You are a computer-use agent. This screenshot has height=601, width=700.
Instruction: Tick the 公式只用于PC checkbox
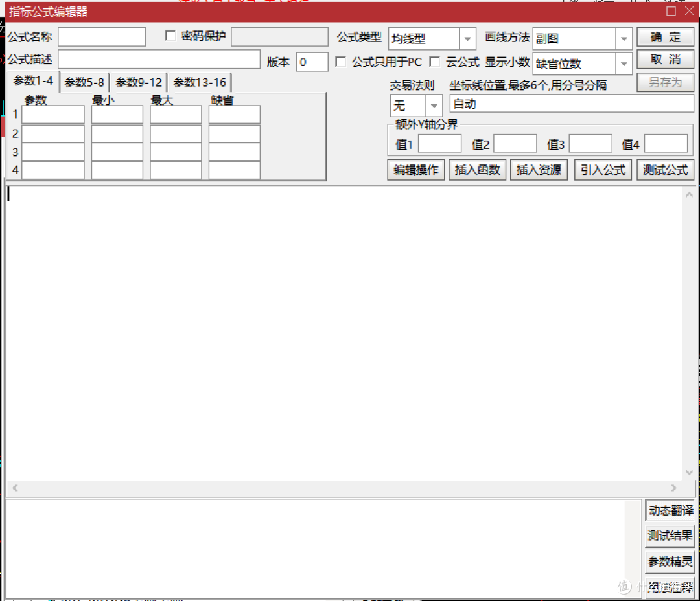pyautogui.click(x=341, y=62)
